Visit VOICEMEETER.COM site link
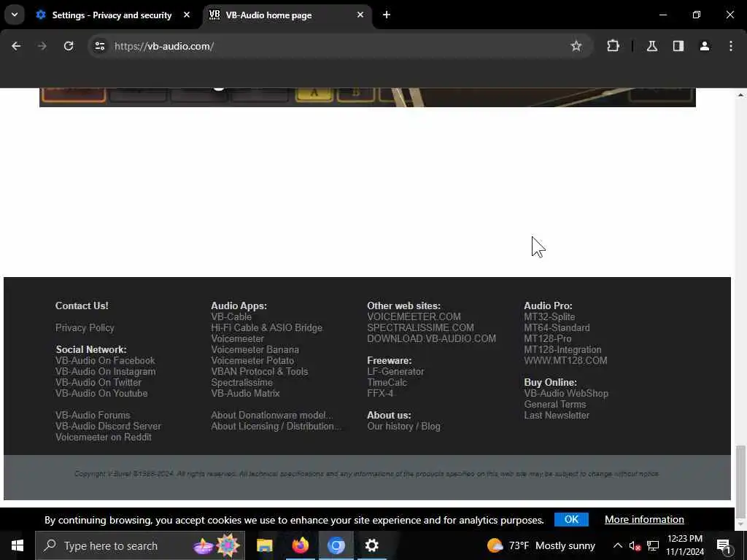This screenshot has height=560, width=747. coord(414,316)
